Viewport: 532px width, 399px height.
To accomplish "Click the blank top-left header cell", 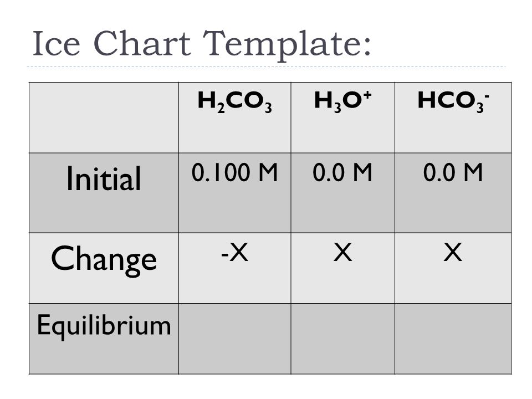I will click(104, 117).
